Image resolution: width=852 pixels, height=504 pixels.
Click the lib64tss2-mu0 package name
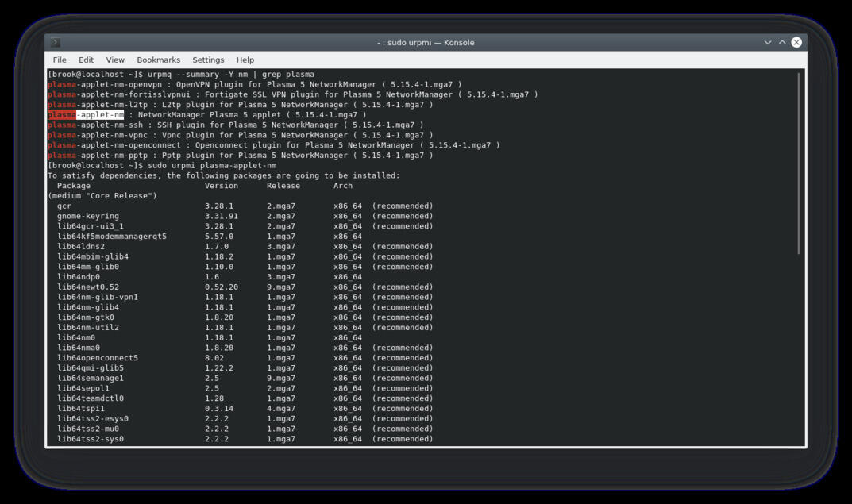[x=88, y=429]
